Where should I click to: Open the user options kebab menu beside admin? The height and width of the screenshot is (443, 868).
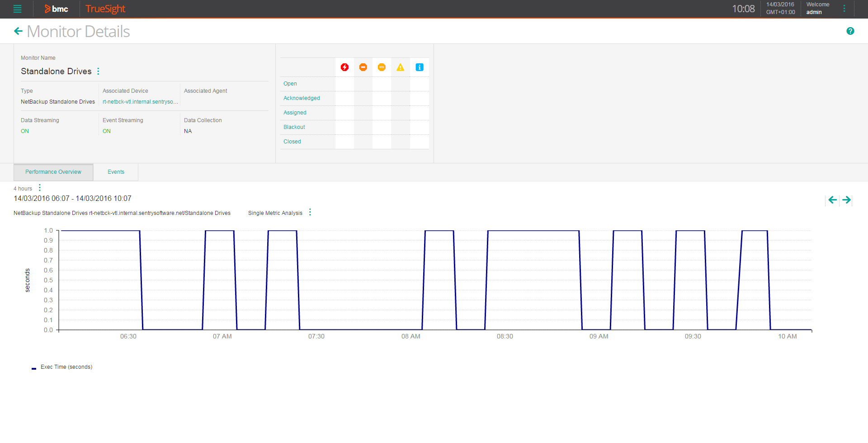844,9
